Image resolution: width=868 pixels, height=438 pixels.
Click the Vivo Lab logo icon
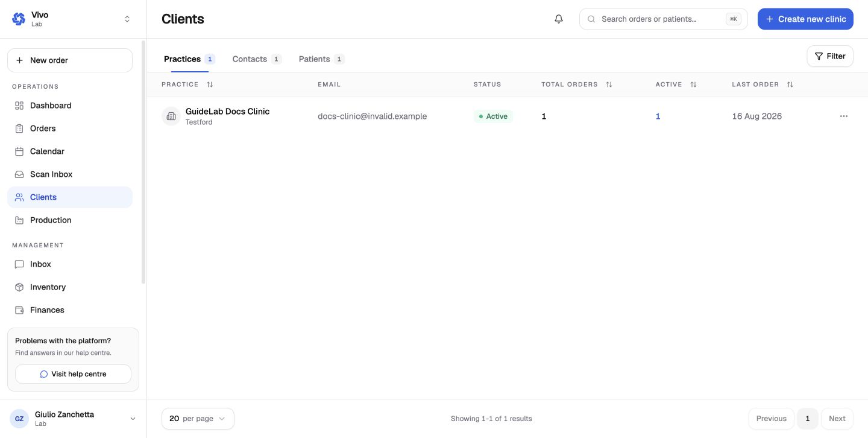click(x=19, y=19)
